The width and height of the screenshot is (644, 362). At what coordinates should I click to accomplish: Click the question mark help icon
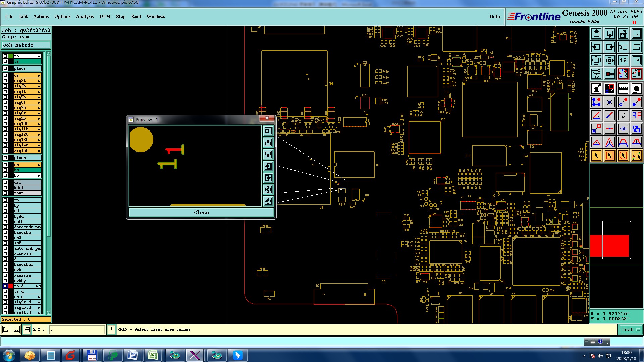(636, 60)
